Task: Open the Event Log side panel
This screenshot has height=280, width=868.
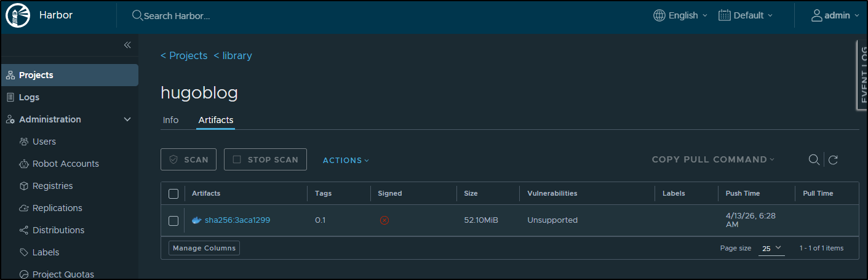Action: coord(862,74)
